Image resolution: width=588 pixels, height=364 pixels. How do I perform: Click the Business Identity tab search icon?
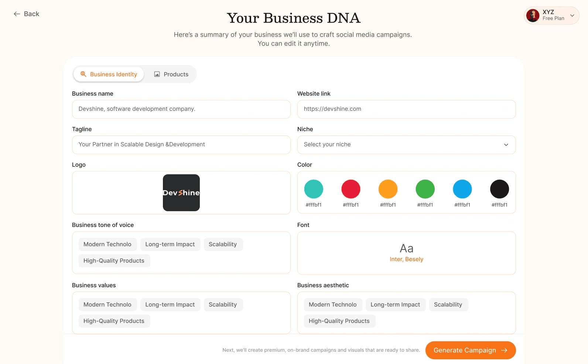[x=83, y=74]
